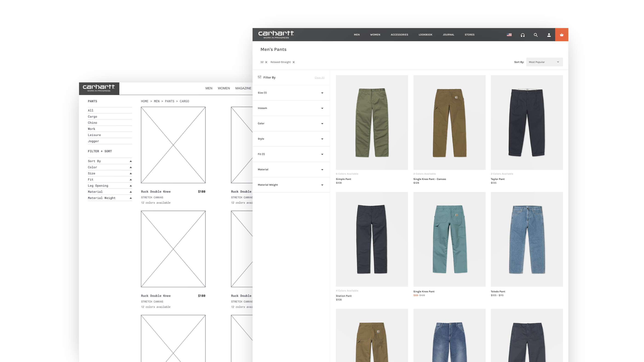Open search with the magnifier icon

[535, 35]
